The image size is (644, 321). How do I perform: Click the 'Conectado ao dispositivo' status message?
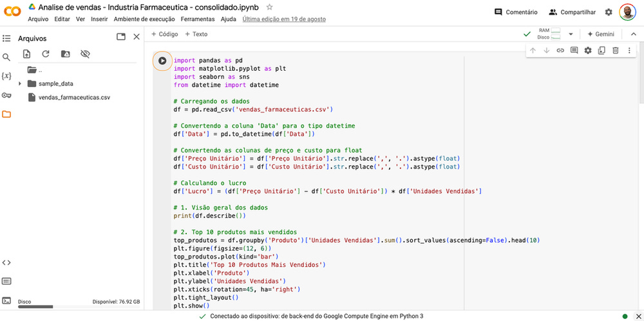[x=317, y=316]
